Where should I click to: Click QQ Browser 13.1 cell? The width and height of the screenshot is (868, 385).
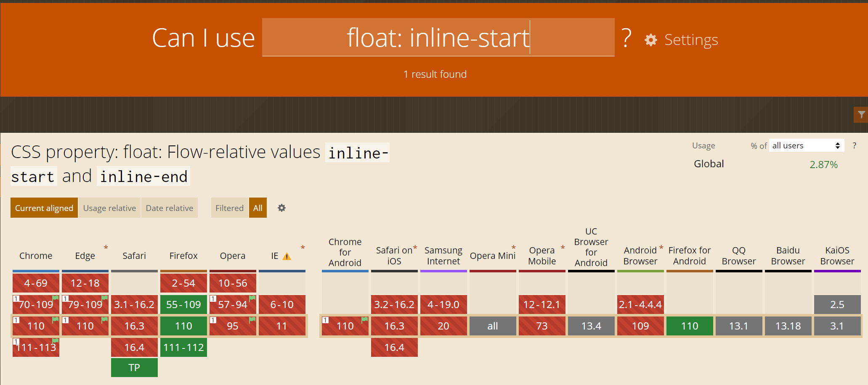click(x=739, y=326)
